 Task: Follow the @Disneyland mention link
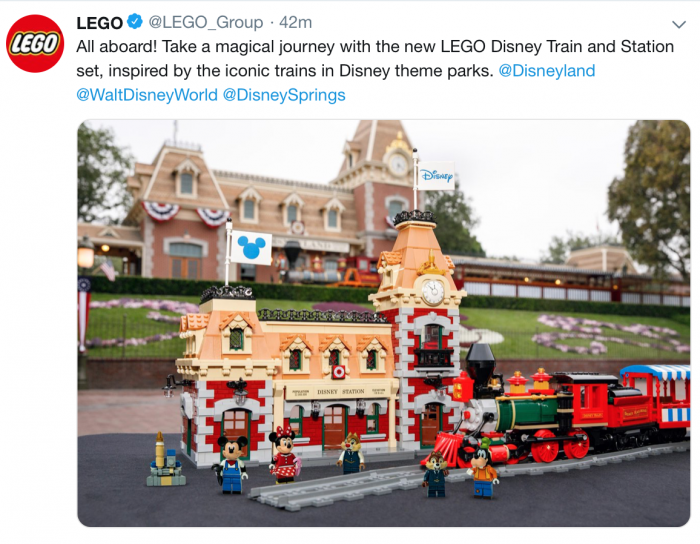point(546,71)
